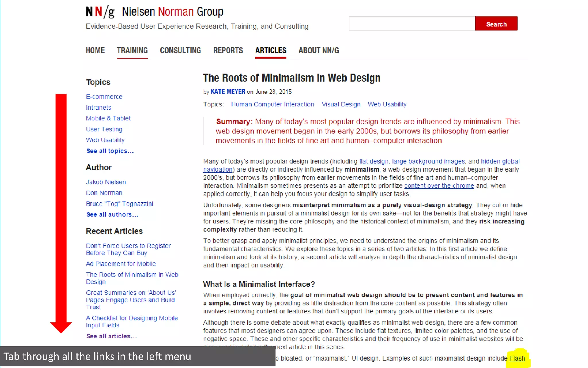Open the CONSULTING navigation item
The width and height of the screenshot is (588, 368).
coord(180,50)
